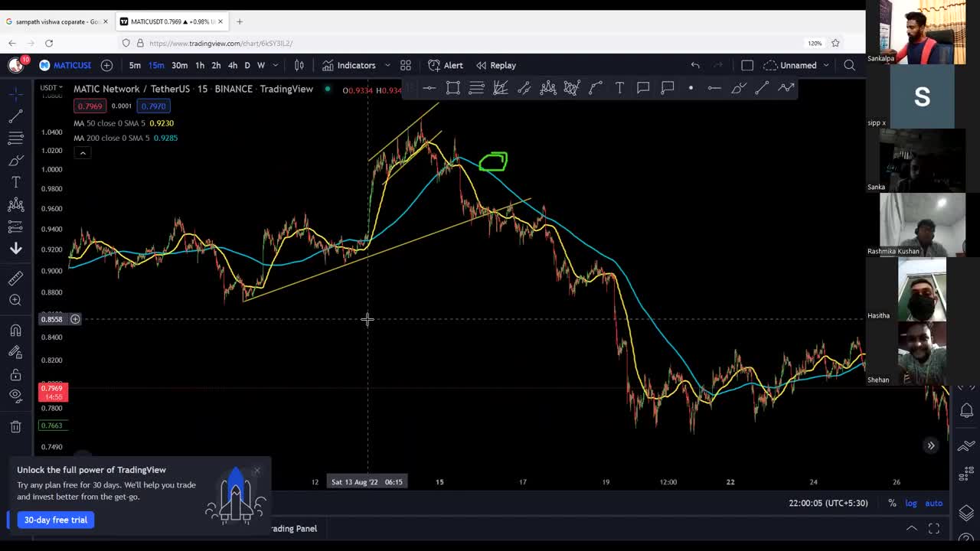Collapse the indicator legend
This screenshot has height=551, width=980.
coord(83,152)
